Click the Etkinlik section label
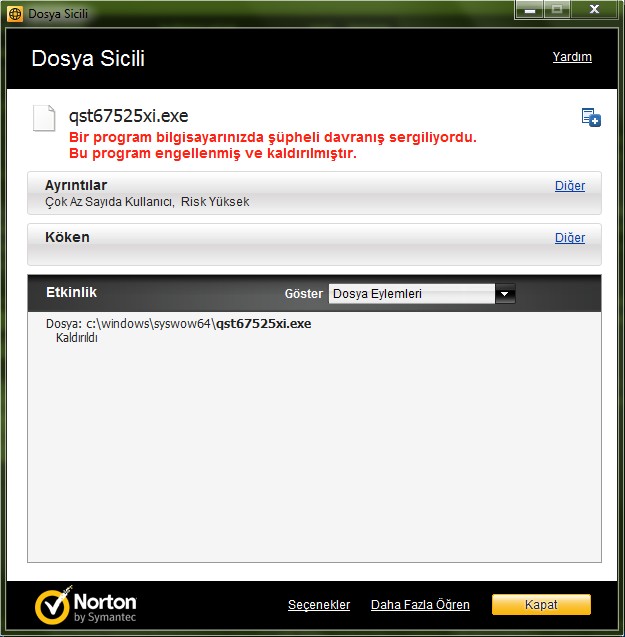Screen dimensions: 625x637 (72, 292)
